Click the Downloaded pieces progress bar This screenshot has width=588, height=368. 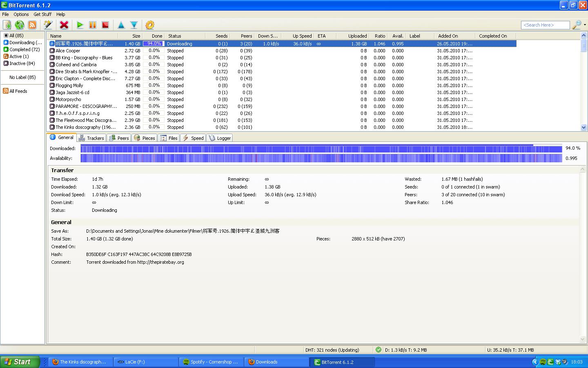tap(321, 148)
